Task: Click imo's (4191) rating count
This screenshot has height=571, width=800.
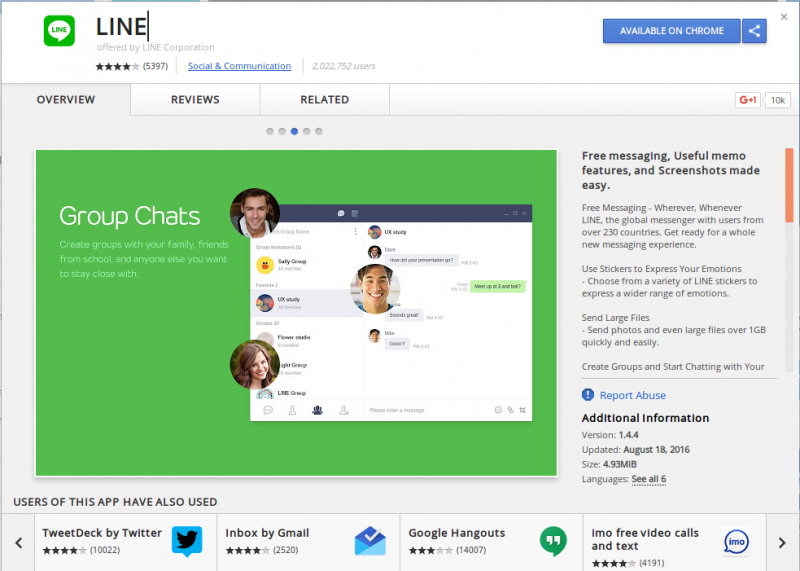Action: [652, 563]
